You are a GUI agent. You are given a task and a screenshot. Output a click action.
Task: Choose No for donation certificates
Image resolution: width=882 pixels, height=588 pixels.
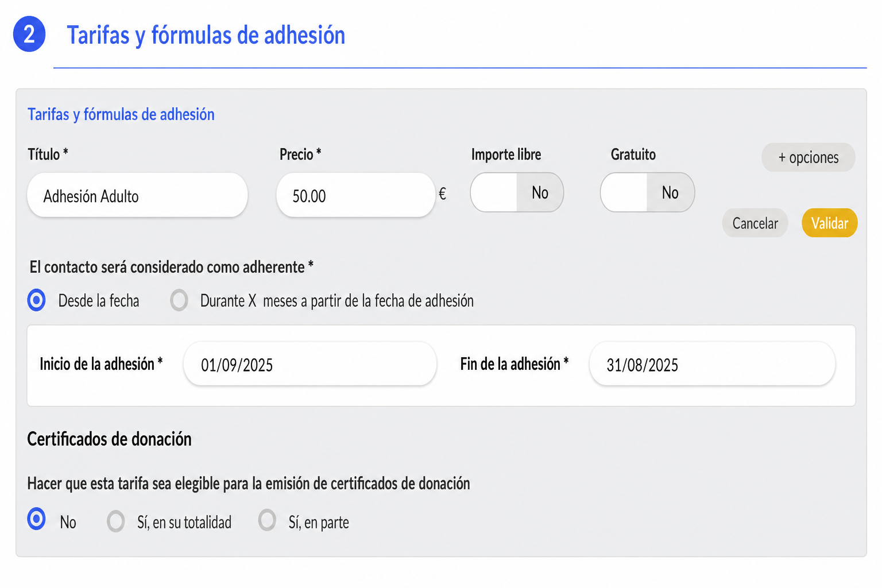[37, 519]
